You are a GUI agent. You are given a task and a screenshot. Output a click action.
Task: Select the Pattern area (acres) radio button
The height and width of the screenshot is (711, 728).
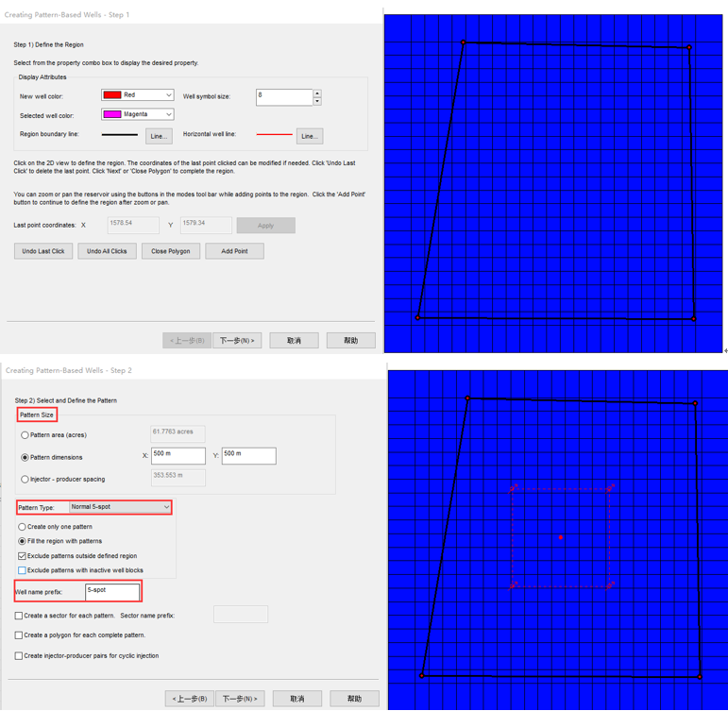(25, 435)
